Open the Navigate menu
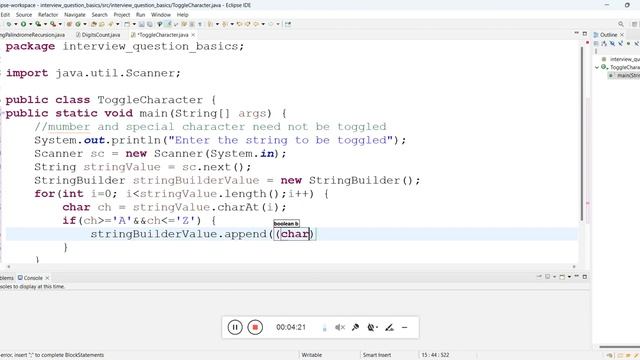 point(75,15)
